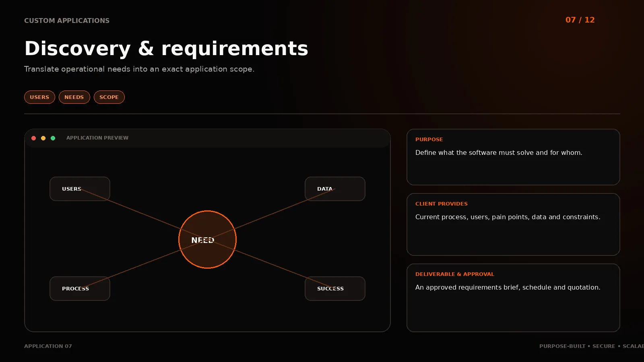Select the SCOPE pill tag
This screenshot has width=644, height=362.
[x=109, y=97]
